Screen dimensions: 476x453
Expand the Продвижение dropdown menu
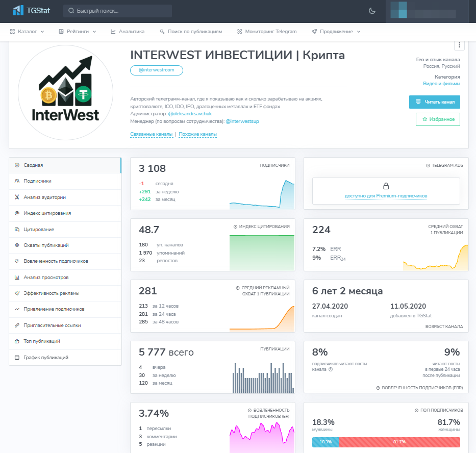point(336,32)
